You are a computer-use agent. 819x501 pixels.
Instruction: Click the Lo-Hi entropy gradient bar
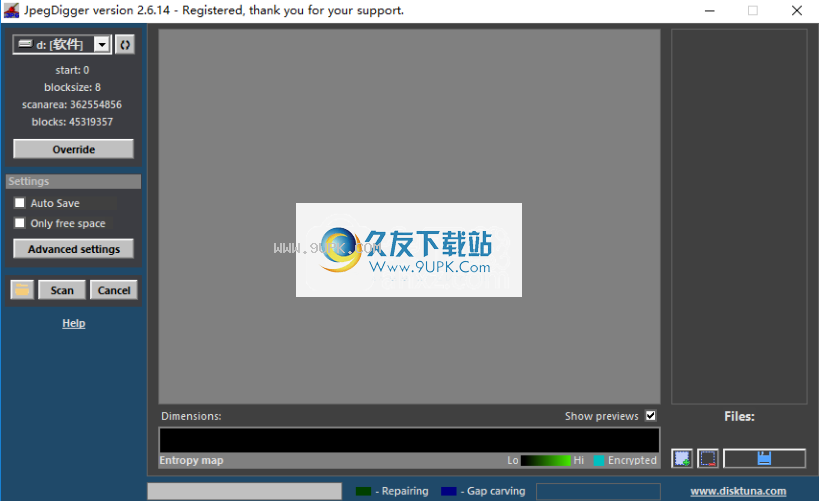[x=546, y=460]
